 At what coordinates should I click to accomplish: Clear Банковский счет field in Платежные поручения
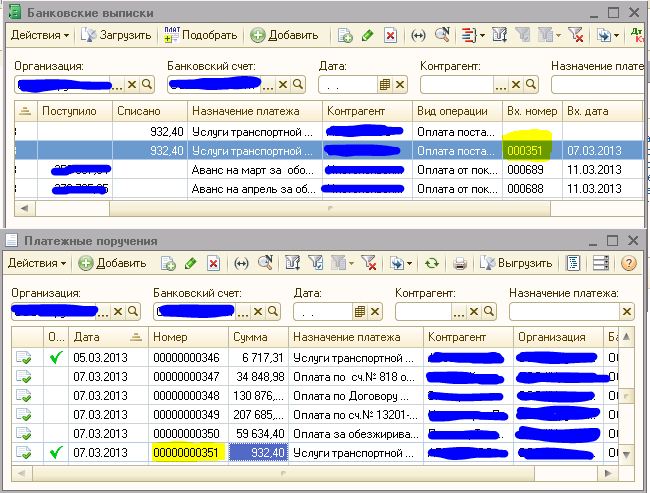coord(258,311)
